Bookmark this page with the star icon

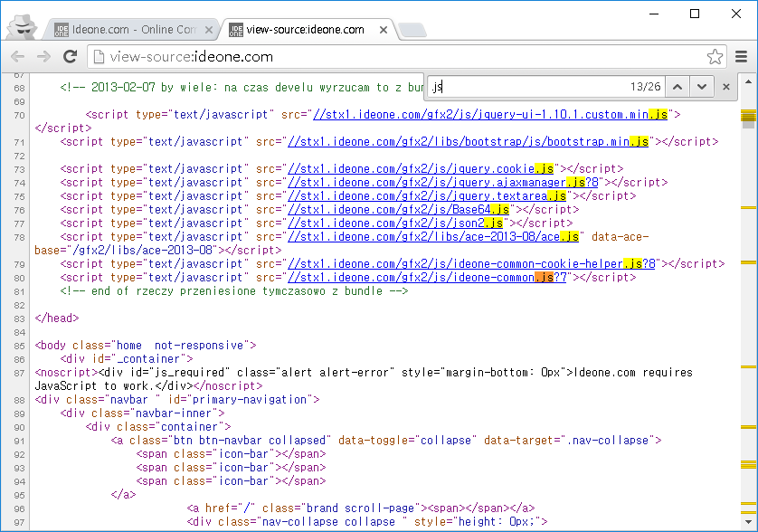point(715,57)
